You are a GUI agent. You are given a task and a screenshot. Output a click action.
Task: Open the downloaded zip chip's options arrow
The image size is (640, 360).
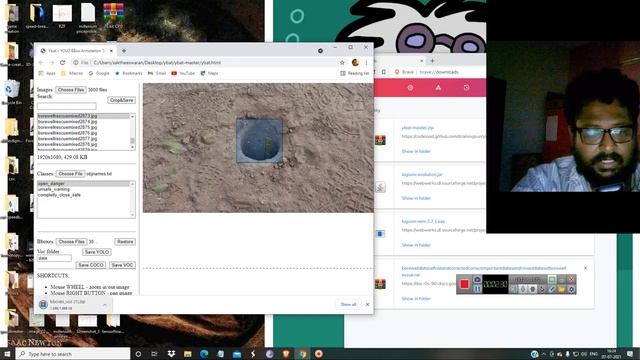coord(105,304)
